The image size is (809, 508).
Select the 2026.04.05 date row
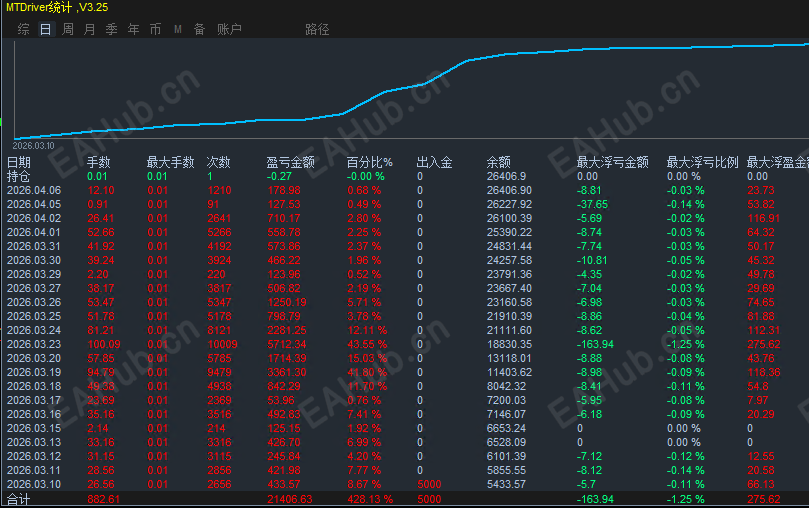point(34,204)
